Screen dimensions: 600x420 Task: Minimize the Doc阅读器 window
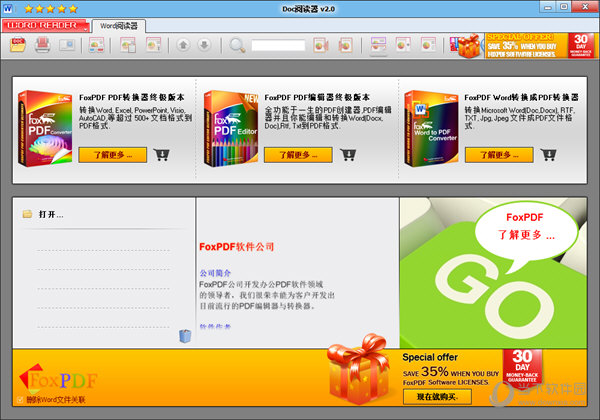(x=548, y=7)
